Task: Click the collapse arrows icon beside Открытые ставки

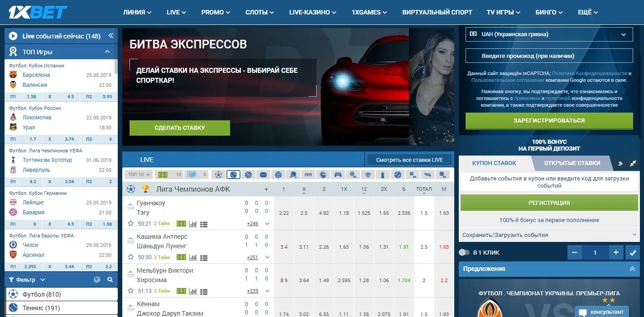Action: click(633, 163)
